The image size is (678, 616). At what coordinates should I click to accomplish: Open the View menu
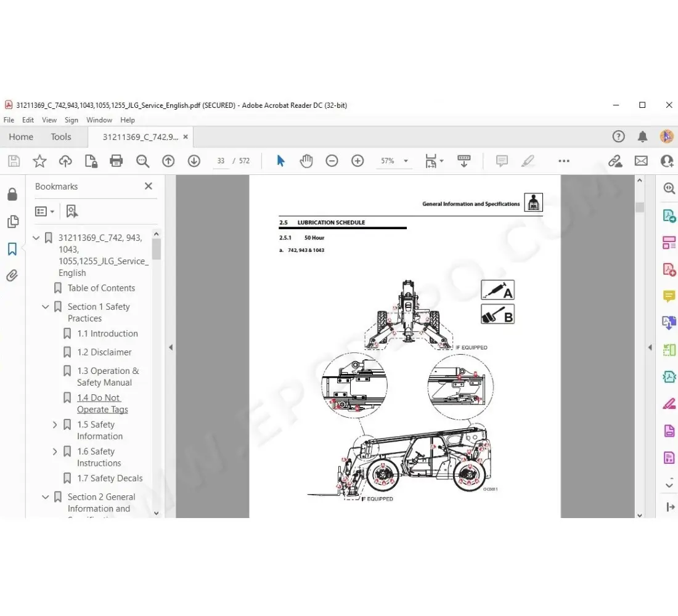(49, 120)
